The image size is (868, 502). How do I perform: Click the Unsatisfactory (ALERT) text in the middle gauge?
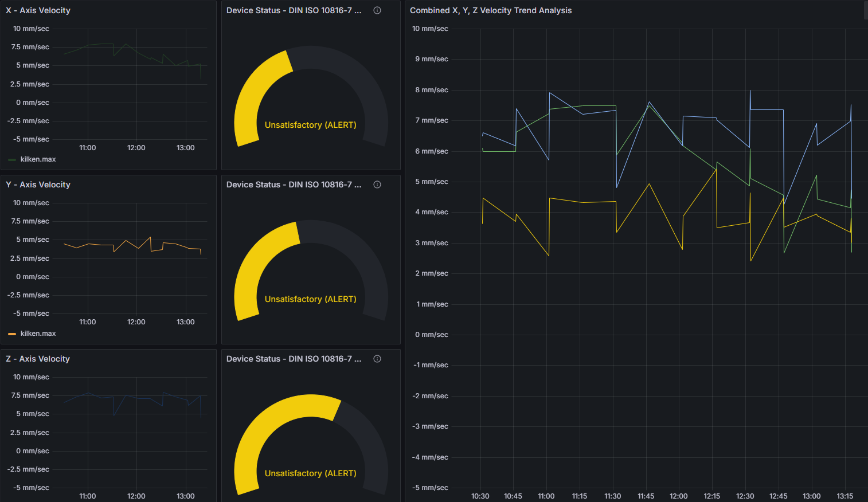[x=310, y=299]
